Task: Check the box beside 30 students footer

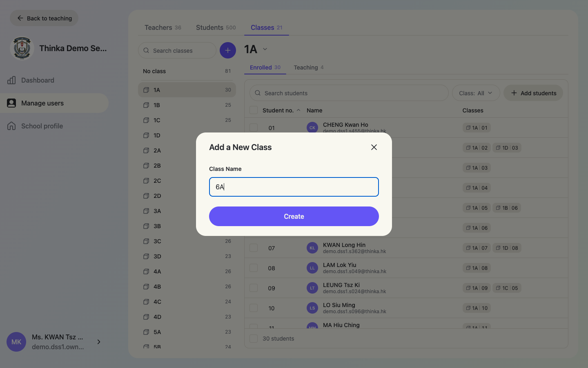Action: tap(254, 339)
